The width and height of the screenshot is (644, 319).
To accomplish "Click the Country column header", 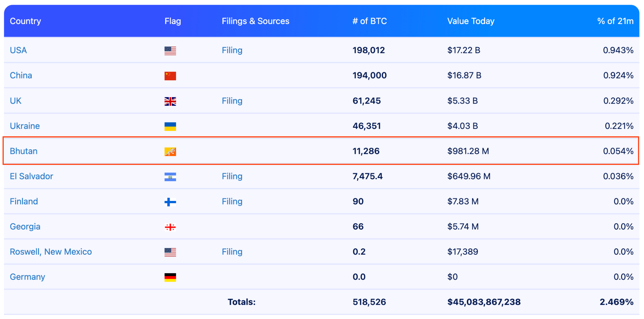I will point(25,21).
